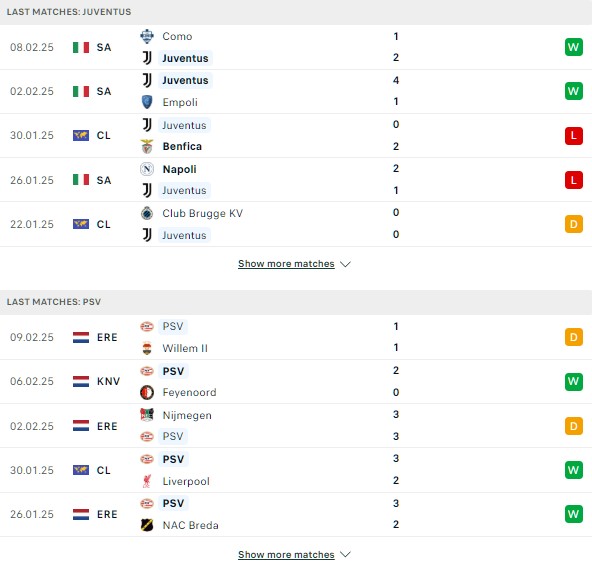Screen dimensions: 592x572
Task: Click the orange D badge for PSV-Willem II
Action: [x=574, y=337]
